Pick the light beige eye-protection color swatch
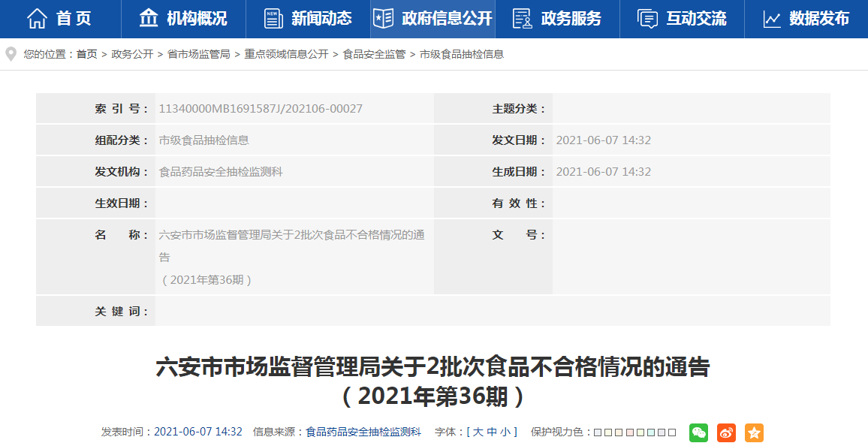Image resolution: width=868 pixels, height=446 pixels. click(x=619, y=432)
